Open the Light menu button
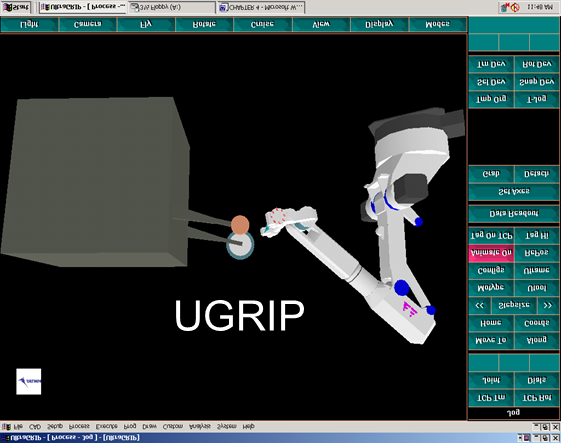 (29, 24)
